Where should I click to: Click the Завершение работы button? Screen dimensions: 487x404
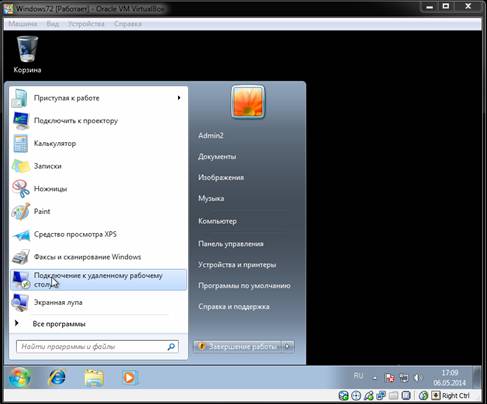point(238,347)
